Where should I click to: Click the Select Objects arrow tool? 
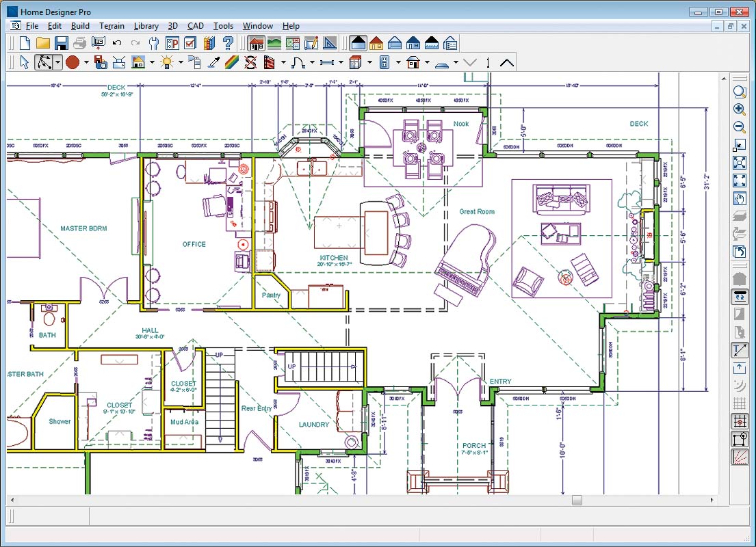tap(25, 62)
